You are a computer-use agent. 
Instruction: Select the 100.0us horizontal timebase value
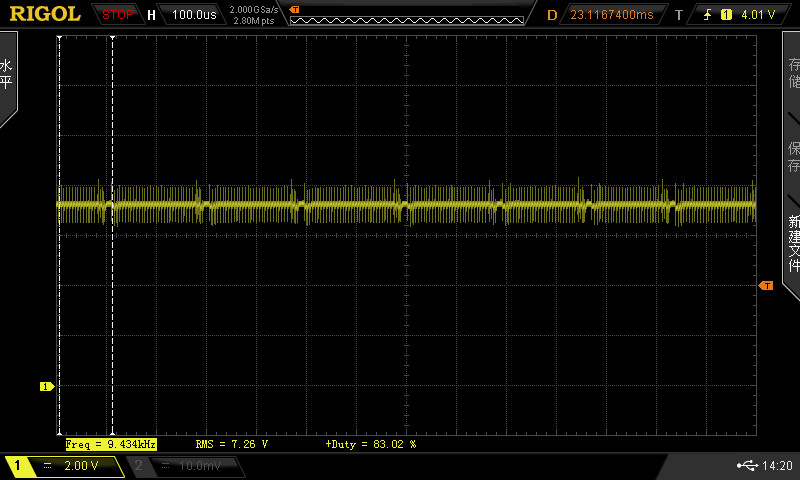click(194, 15)
